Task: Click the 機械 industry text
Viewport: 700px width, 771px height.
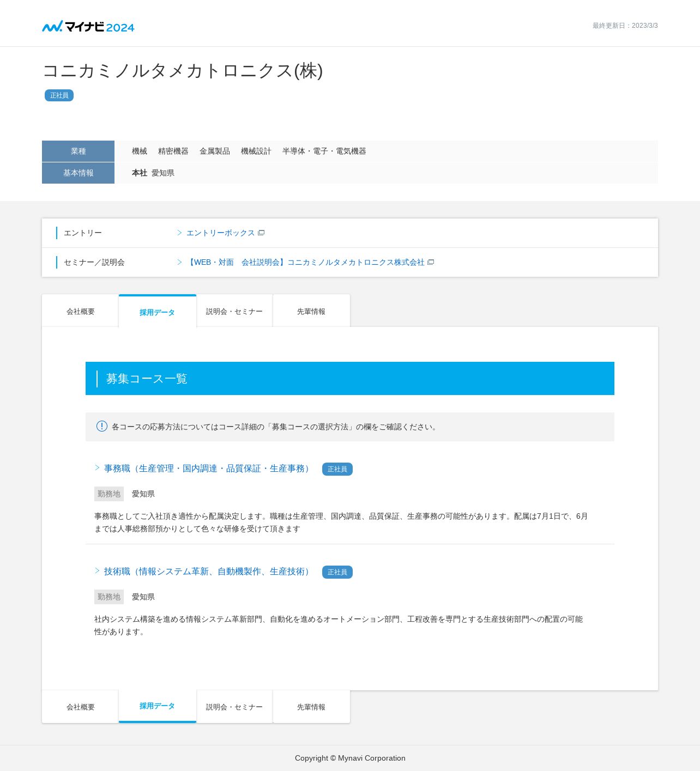Action: tap(140, 151)
